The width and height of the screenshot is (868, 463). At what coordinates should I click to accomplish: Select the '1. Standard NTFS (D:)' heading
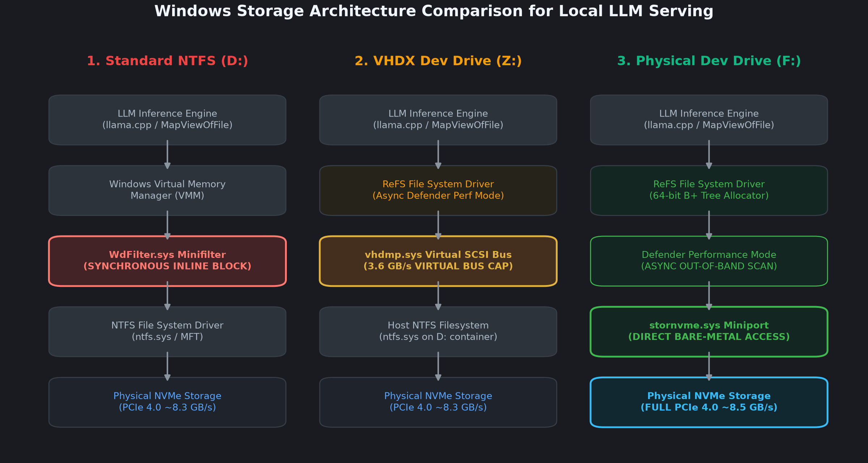coord(167,61)
